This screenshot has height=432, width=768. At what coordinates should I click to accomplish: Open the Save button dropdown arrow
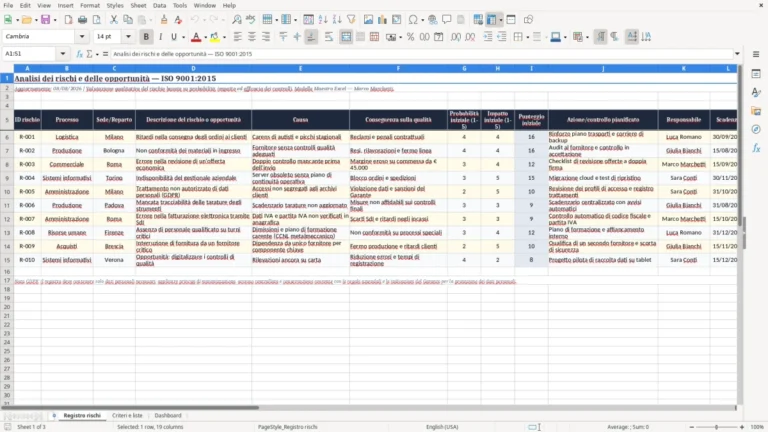click(55, 20)
